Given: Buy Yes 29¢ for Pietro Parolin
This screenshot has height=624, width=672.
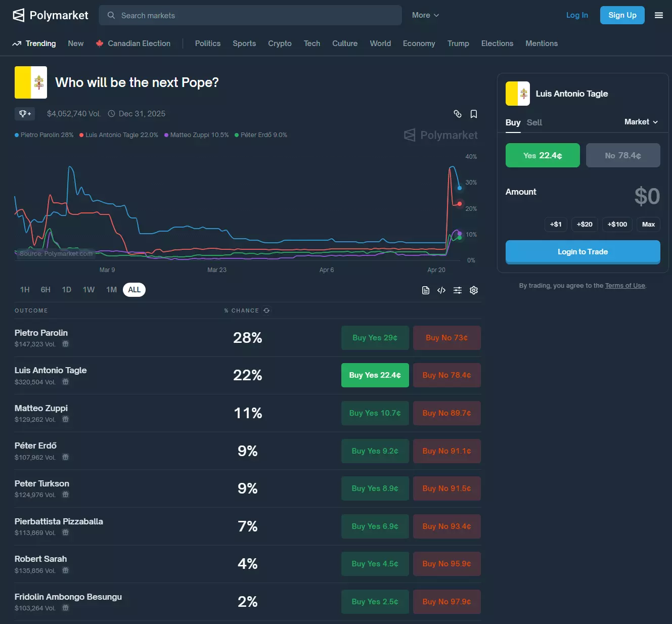Looking at the screenshot, I should (375, 338).
